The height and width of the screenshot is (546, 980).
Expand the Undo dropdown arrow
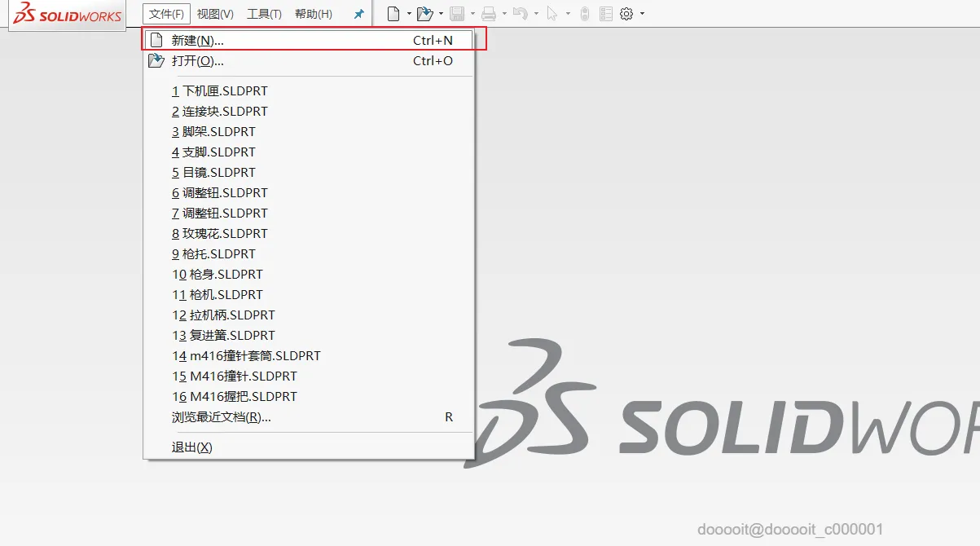(536, 14)
